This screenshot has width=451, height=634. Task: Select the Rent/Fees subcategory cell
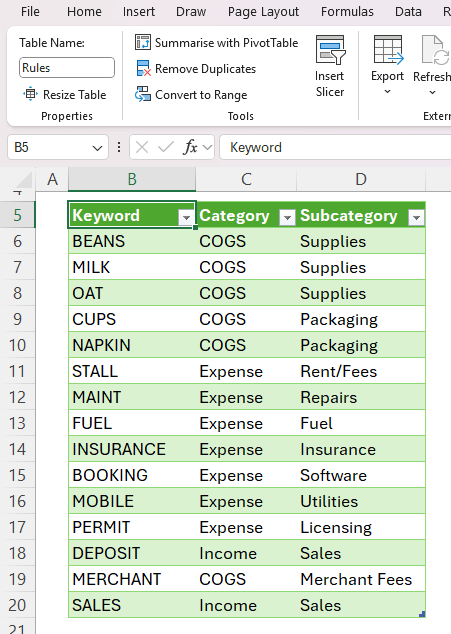(x=361, y=371)
